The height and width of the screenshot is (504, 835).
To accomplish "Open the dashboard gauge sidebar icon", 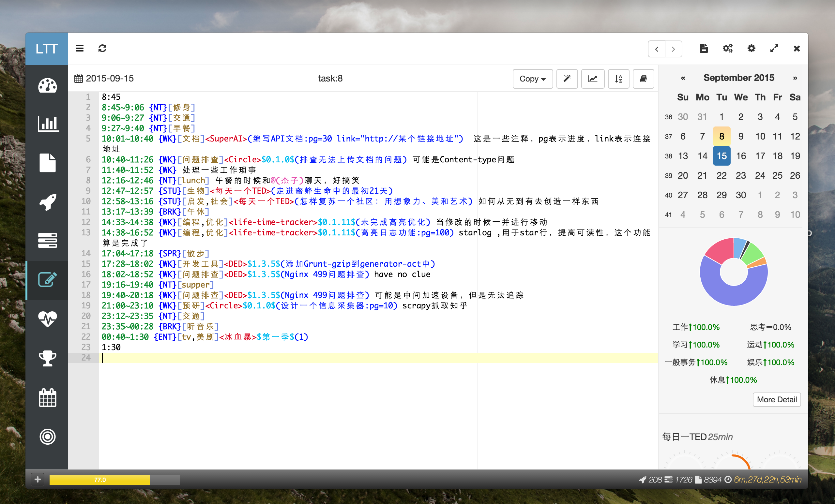I will [47, 85].
